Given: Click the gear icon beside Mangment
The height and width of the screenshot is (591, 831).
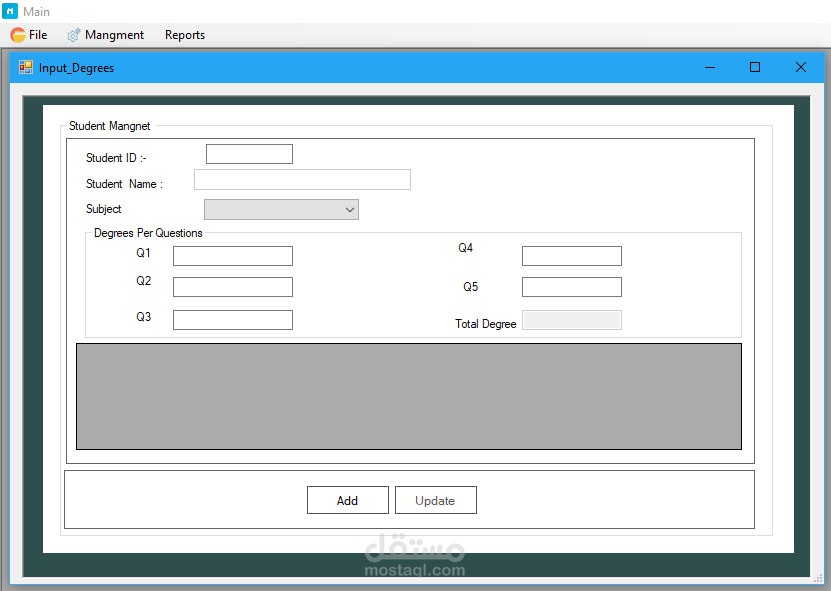Looking at the screenshot, I should pos(74,35).
